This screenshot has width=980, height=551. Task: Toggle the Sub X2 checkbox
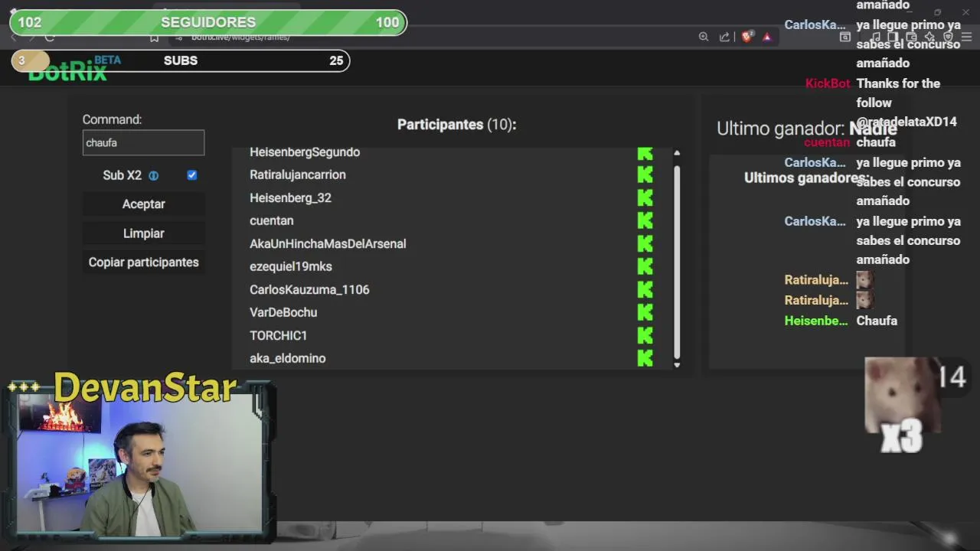point(192,175)
